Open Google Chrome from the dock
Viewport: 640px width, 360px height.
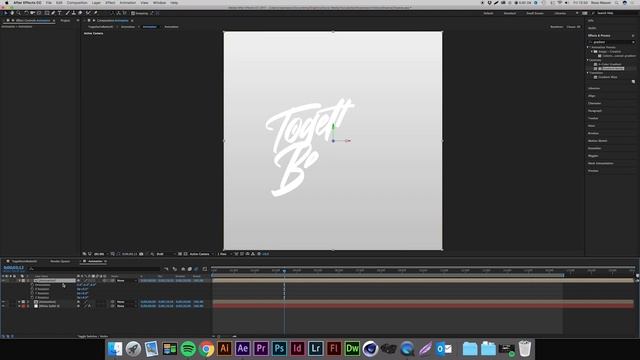[206, 349]
